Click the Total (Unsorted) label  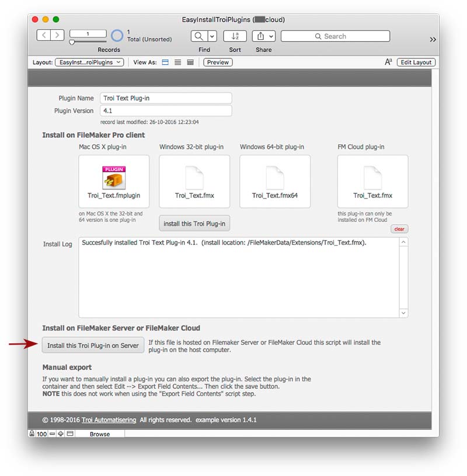coord(149,39)
